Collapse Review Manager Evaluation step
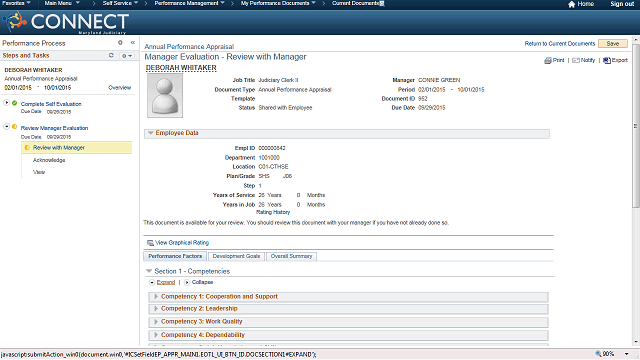Screen dimensions: 640x360 (x=7, y=127)
